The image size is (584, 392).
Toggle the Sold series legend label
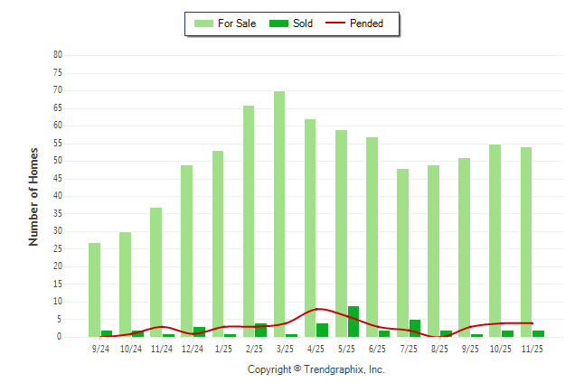coord(303,23)
